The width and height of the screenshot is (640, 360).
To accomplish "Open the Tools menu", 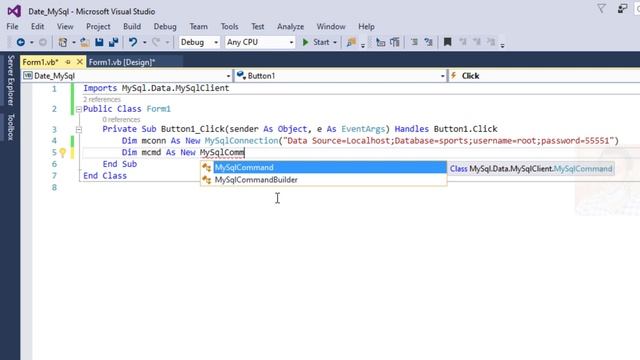I will (x=229, y=27).
